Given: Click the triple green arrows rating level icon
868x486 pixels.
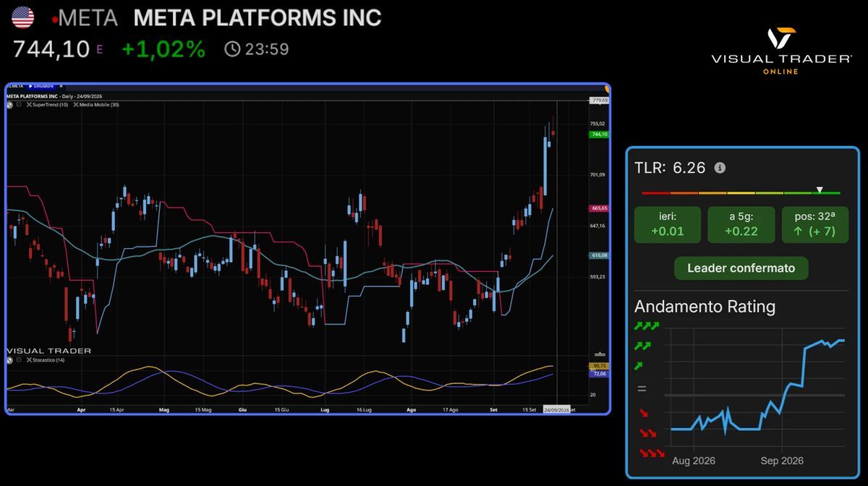Looking at the screenshot, I should (x=647, y=326).
